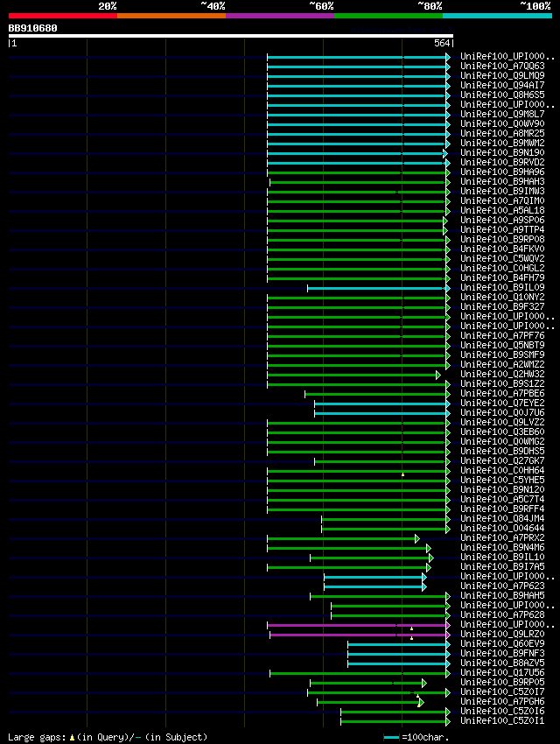Select the purple alignment bar of Q9LRZ0
This screenshot has height=744, width=560.
coord(359,635)
